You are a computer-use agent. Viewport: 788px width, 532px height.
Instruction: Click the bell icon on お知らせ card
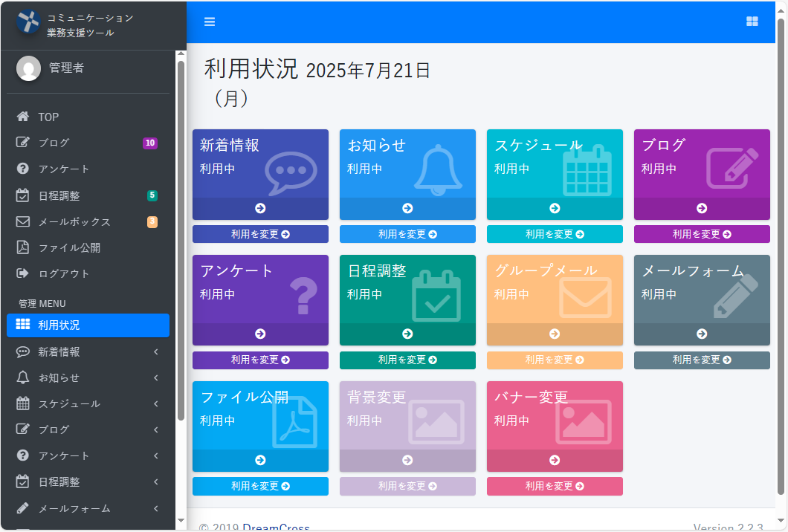point(438,170)
